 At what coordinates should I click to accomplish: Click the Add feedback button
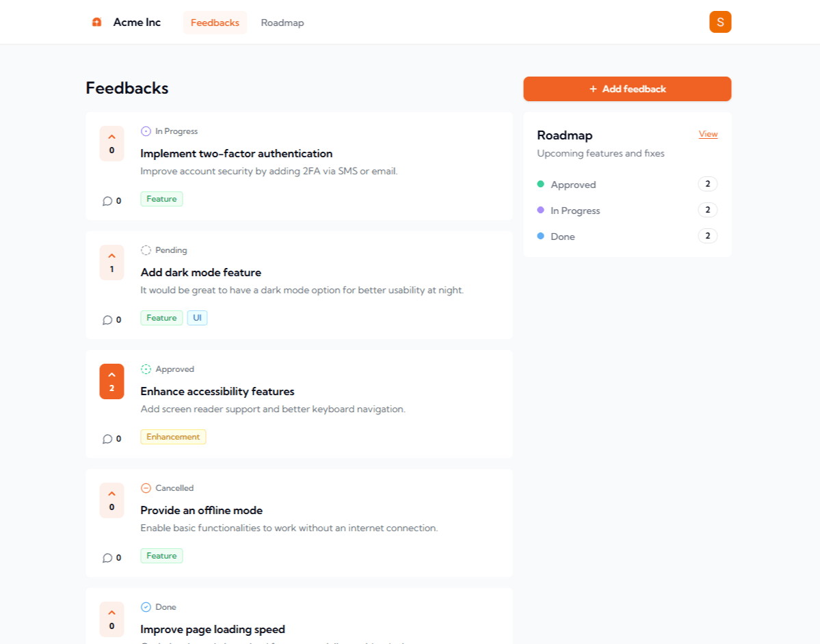point(626,89)
